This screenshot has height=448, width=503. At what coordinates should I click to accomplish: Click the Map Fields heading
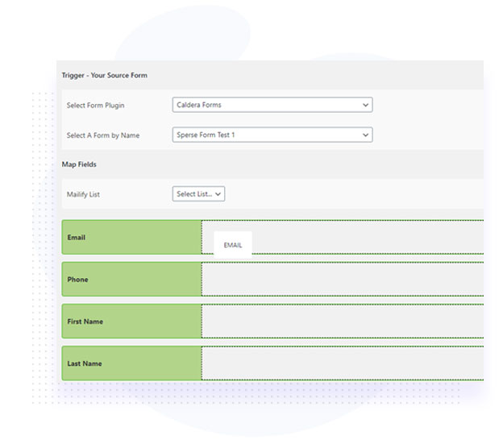[x=79, y=164]
